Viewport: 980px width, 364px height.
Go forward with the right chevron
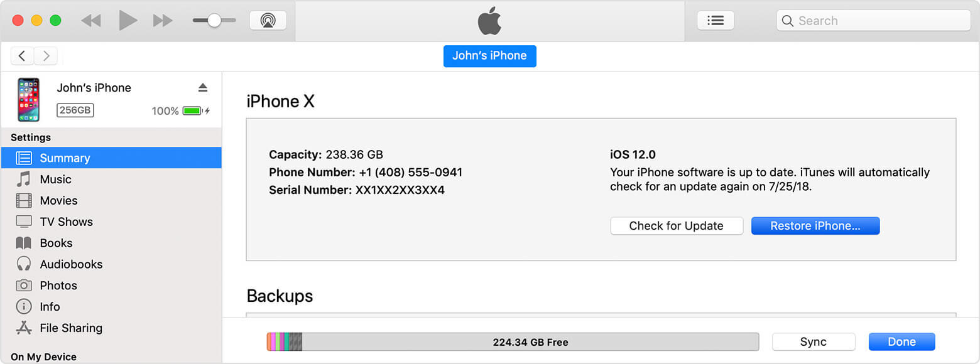click(x=46, y=56)
